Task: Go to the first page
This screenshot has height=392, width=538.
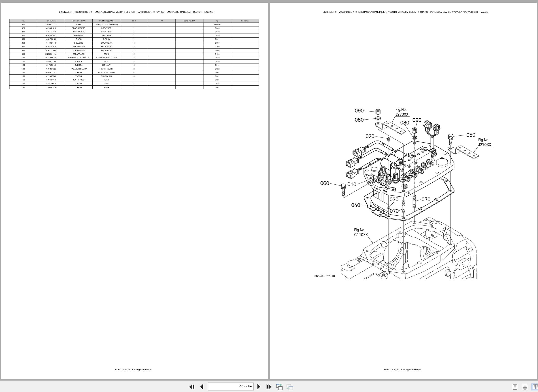Action: tap(192, 387)
